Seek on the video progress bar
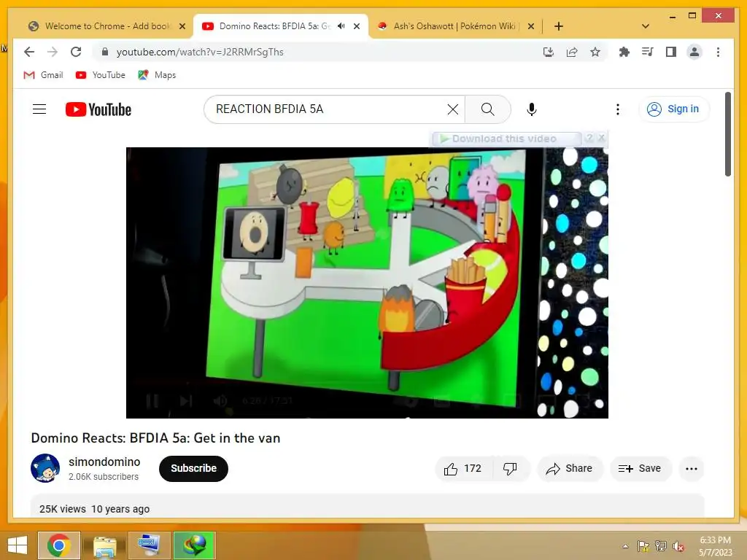The height and width of the screenshot is (560, 747). [x=367, y=382]
